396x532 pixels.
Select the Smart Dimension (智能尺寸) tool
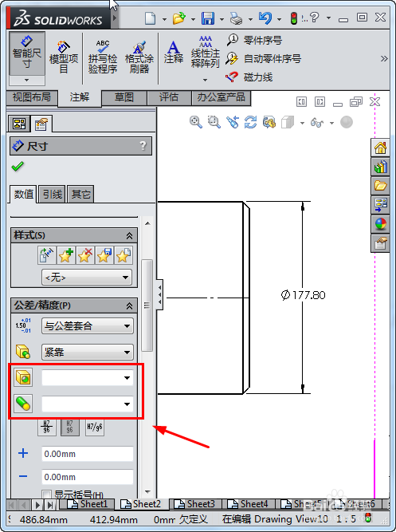[27, 53]
